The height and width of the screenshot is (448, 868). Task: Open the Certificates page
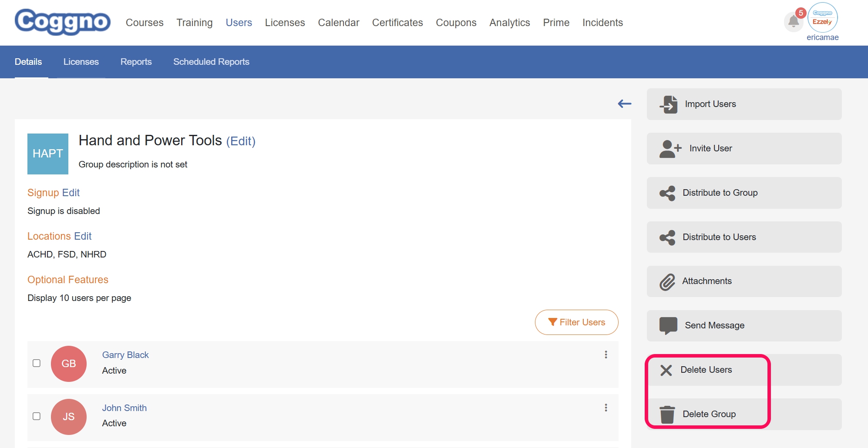pos(397,23)
